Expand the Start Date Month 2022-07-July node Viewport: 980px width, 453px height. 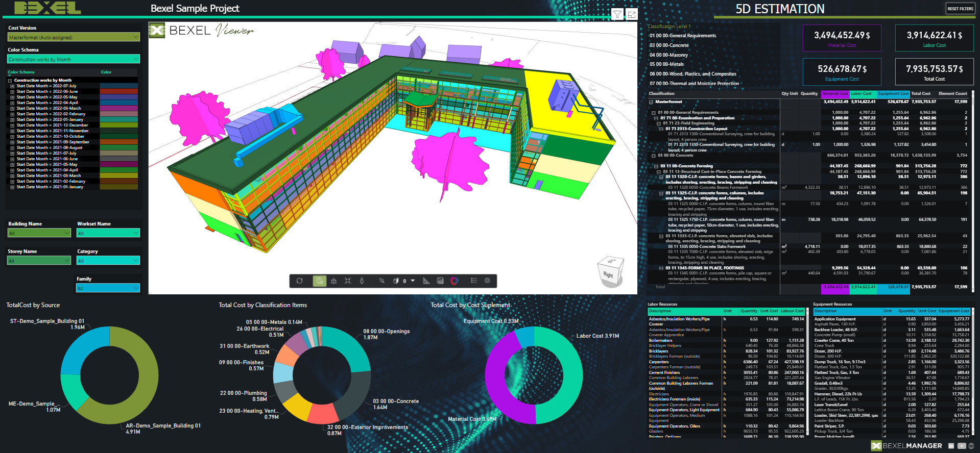[12, 86]
